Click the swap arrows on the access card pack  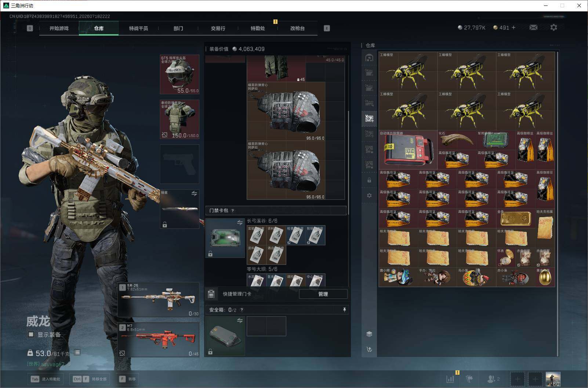(240, 223)
